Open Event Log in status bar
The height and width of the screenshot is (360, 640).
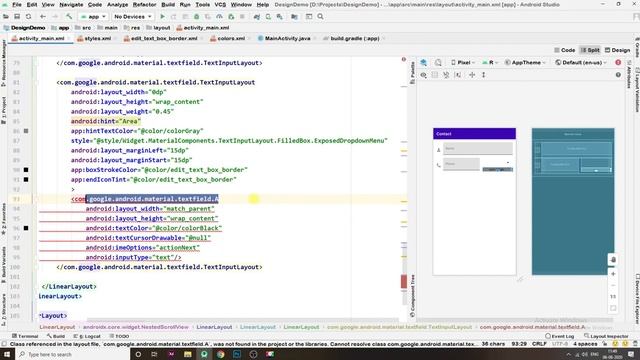[x=560, y=336]
